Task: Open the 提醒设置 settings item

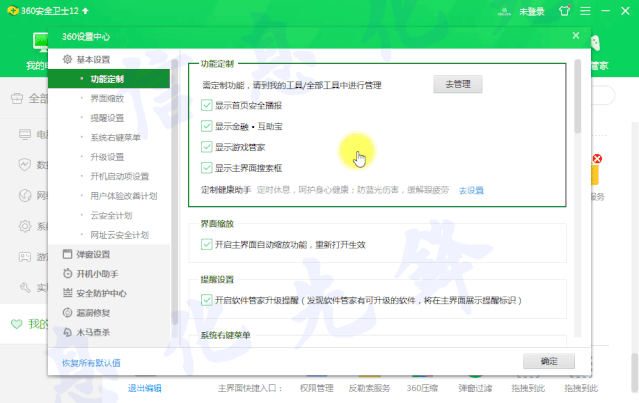Action: pyautogui.click(x=107, y=118)
